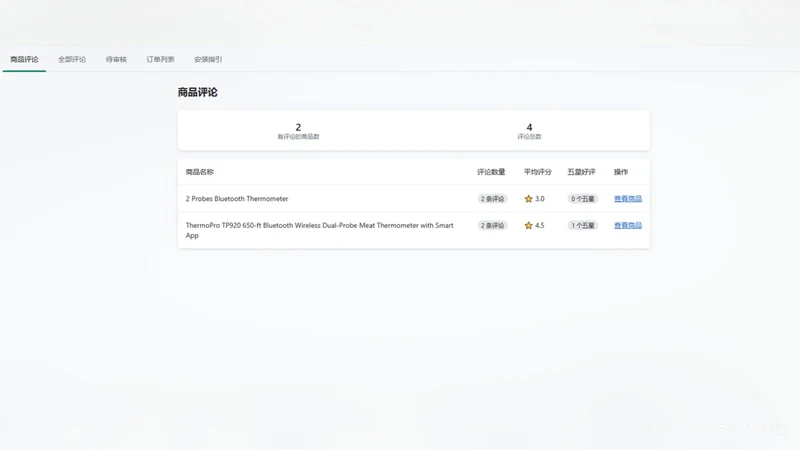Click the 有评论的商品数 stat showing 2

298,131
